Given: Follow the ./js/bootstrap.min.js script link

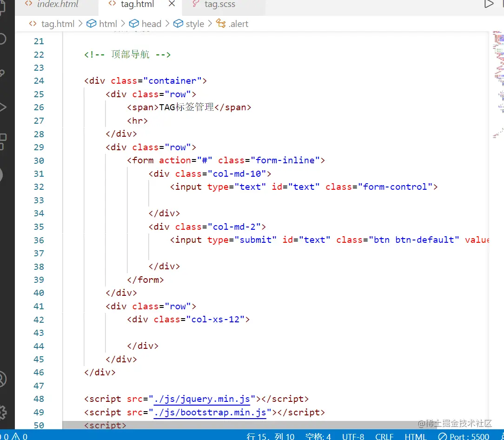Looking at the screenshot, I should [x=210, y=413].
